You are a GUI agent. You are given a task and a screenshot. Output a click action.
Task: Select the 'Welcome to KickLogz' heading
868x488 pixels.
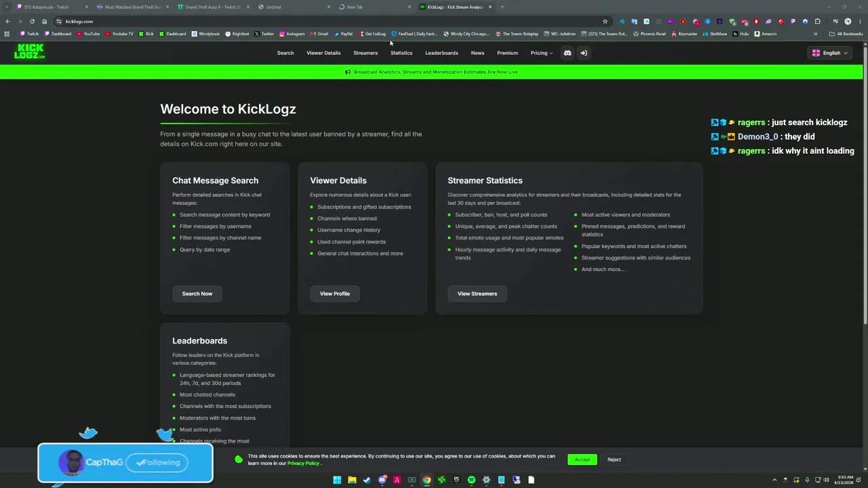(x=228, y=109)
